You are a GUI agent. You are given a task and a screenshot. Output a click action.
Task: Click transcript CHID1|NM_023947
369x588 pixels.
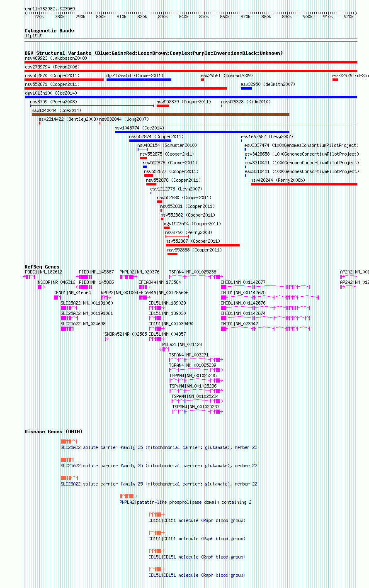pyautogui.click(x=239, y=324)
